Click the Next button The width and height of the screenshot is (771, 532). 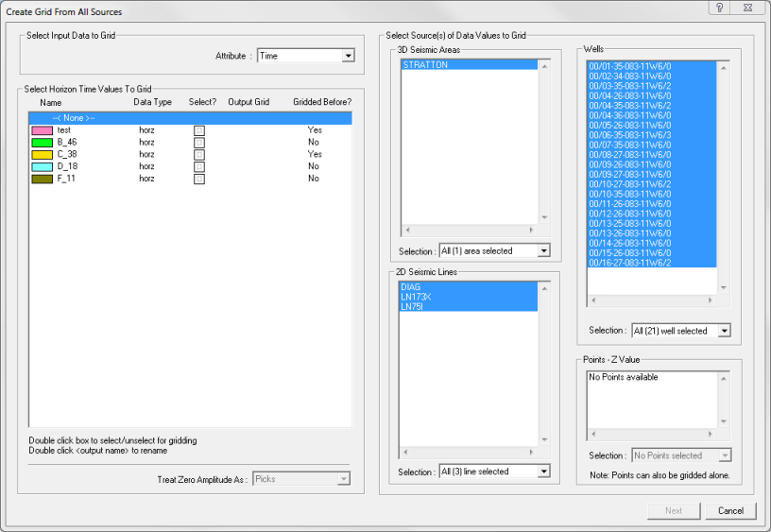click(x=674, y=510)
